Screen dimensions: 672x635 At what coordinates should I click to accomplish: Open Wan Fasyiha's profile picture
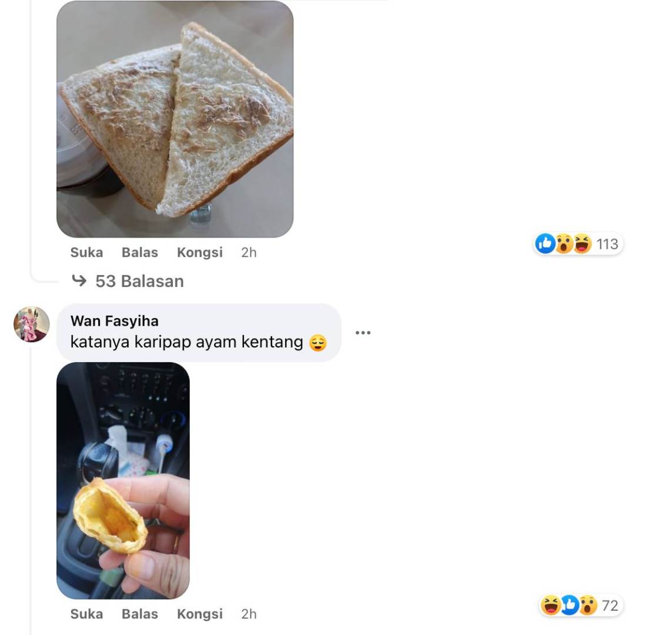pos(32,324)
